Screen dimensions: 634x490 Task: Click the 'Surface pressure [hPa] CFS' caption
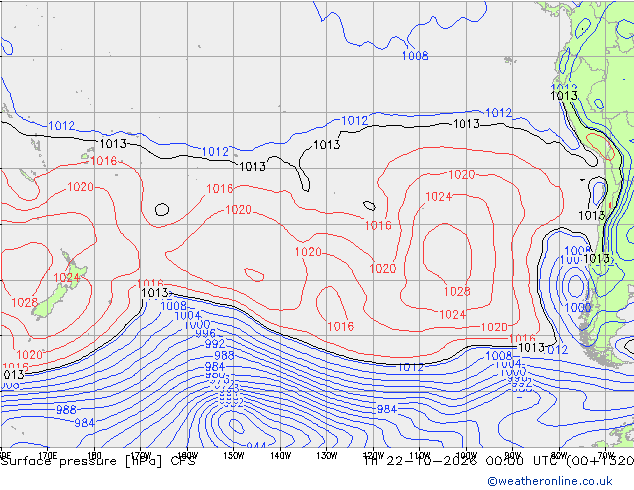click(98, 461)
